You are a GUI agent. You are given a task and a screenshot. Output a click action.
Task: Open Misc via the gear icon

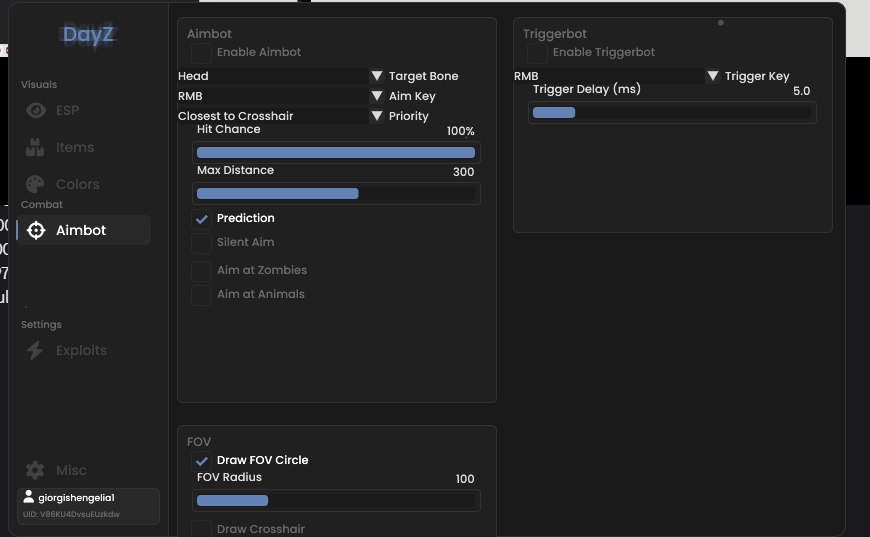point(35,470)
